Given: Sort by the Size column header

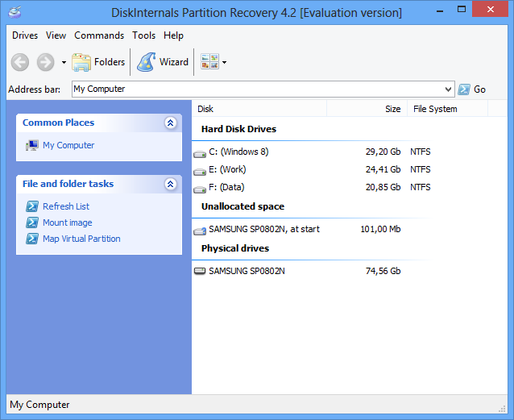Looking at the screenshot, I should tap(367, 109).
